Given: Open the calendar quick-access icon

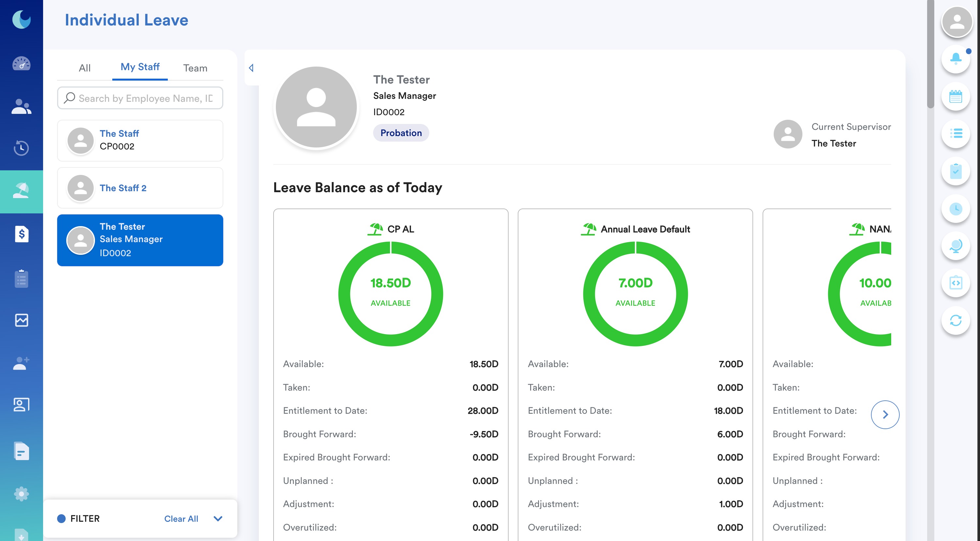Looking at the screenshot, I should coord(956,96).
